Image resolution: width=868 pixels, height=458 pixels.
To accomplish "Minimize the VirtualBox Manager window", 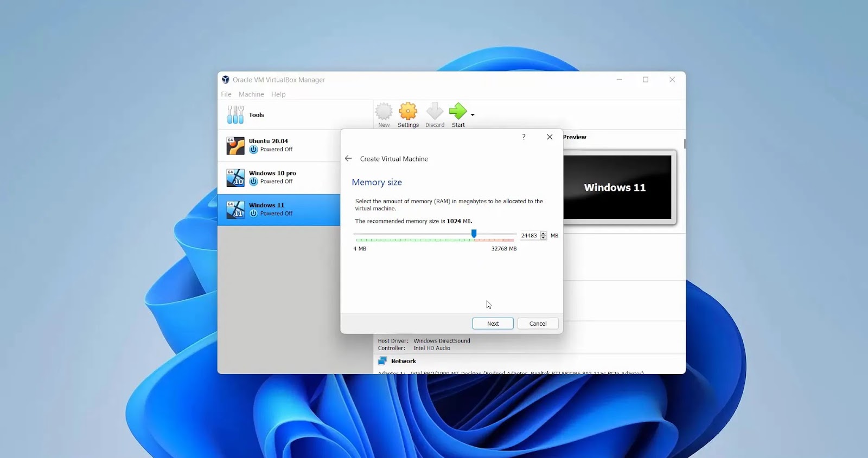I will [x=619, y=80].
